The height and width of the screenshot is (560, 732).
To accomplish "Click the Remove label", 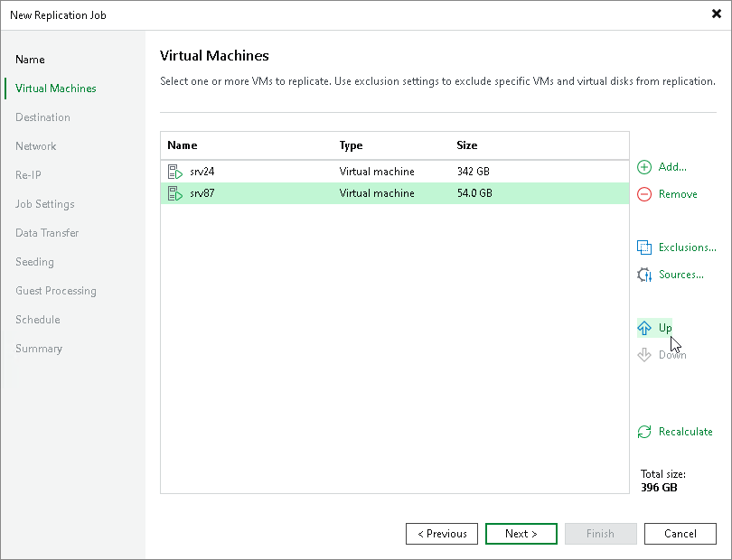I will pyautogui.click(x=678, y=194).
